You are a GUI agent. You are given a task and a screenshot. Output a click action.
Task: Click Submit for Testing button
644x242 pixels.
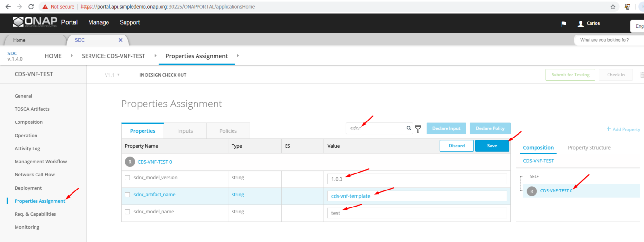pos(570,75)
